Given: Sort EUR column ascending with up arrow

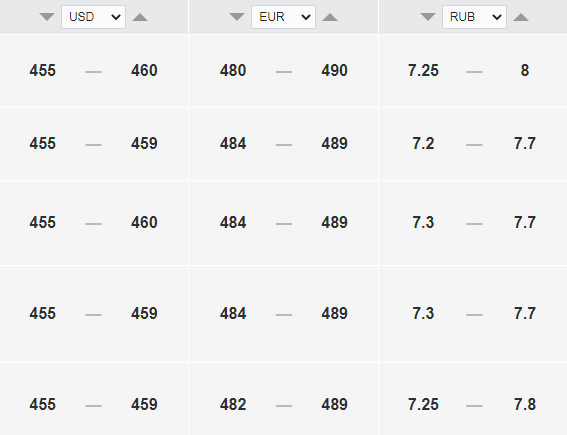Looking at the screenshot, I should [x=330, y=17].
